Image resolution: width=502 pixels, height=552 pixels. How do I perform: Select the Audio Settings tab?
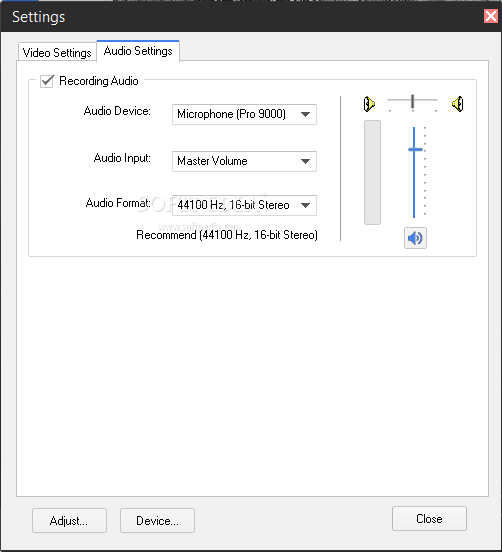(x=138, y=51)
